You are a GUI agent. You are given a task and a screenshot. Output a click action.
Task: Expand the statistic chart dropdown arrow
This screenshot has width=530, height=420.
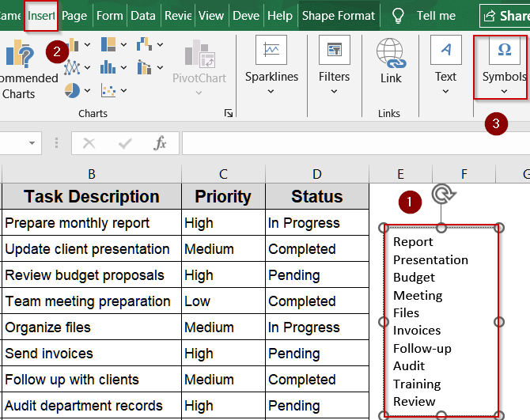pos(123,67)
